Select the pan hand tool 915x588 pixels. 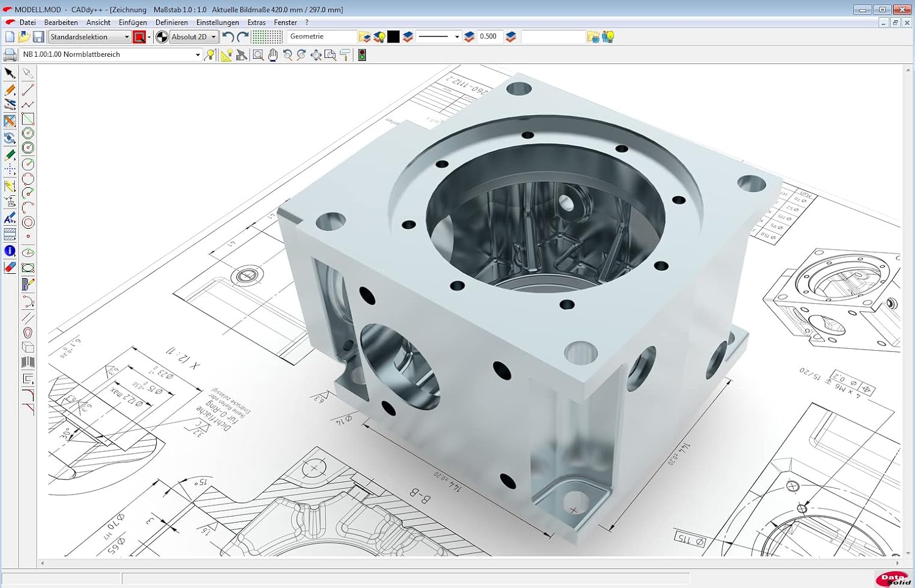point(273,55)
